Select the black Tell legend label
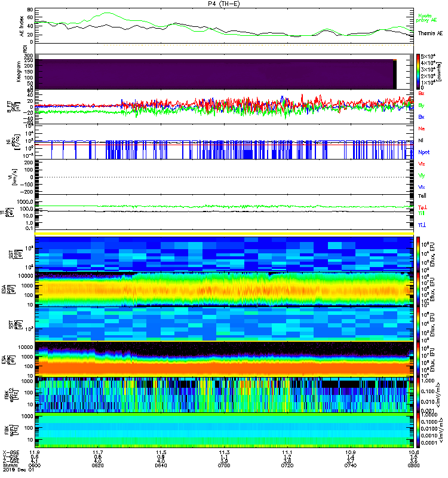Image resolution: width=448 pixels, height=478 pixels. tap(422, 196)
